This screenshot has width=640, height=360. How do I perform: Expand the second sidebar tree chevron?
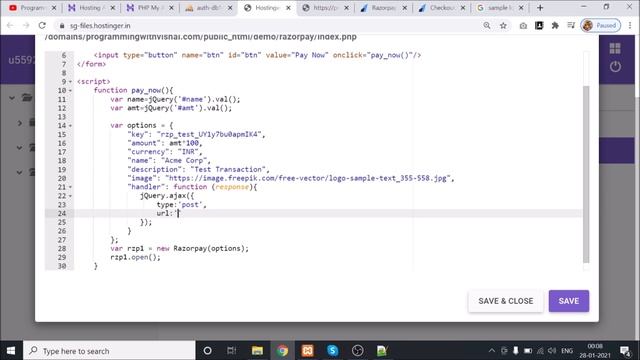click(20, 122)
